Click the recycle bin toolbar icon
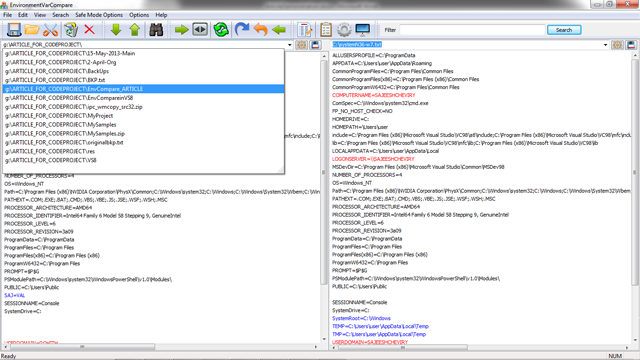The height and width of the screenshot is (360, 640). coord(71,30)
